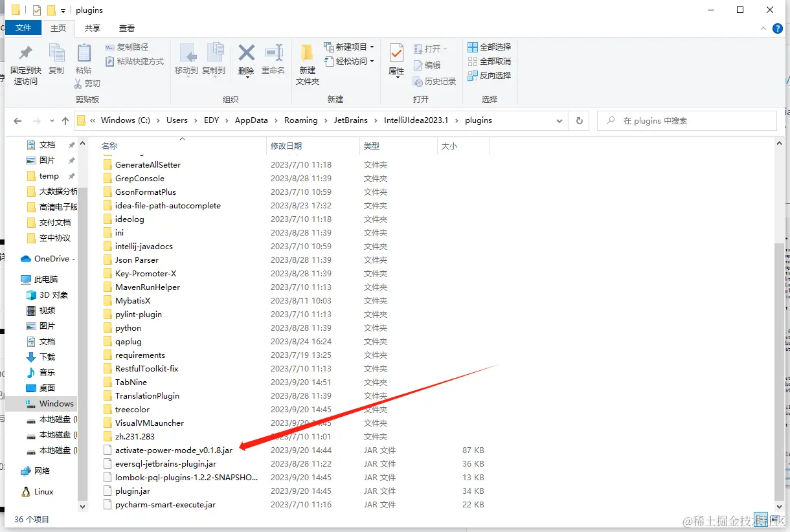Click the address bar refresh button

coord(580,121)
